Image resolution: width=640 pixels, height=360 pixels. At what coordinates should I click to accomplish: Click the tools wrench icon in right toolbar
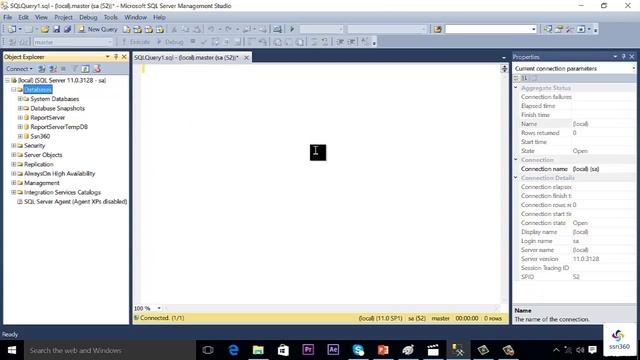point(570,29)
